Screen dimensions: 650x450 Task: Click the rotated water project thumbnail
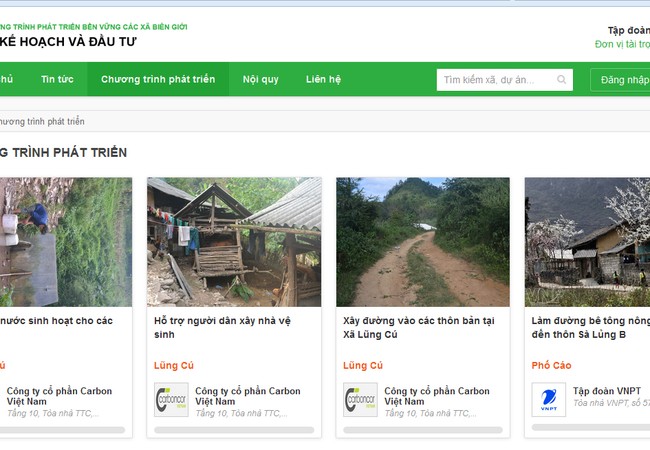(66, 242)
